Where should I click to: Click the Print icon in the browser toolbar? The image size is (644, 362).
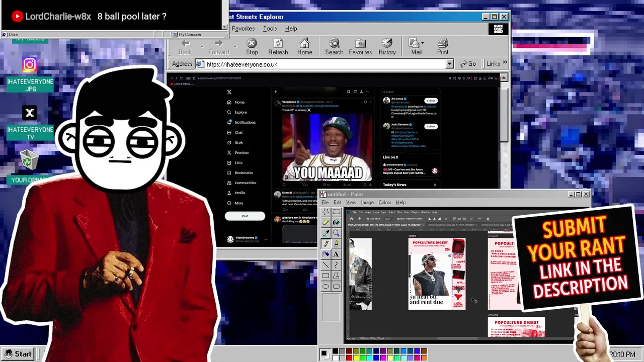[x=443, y=46]
